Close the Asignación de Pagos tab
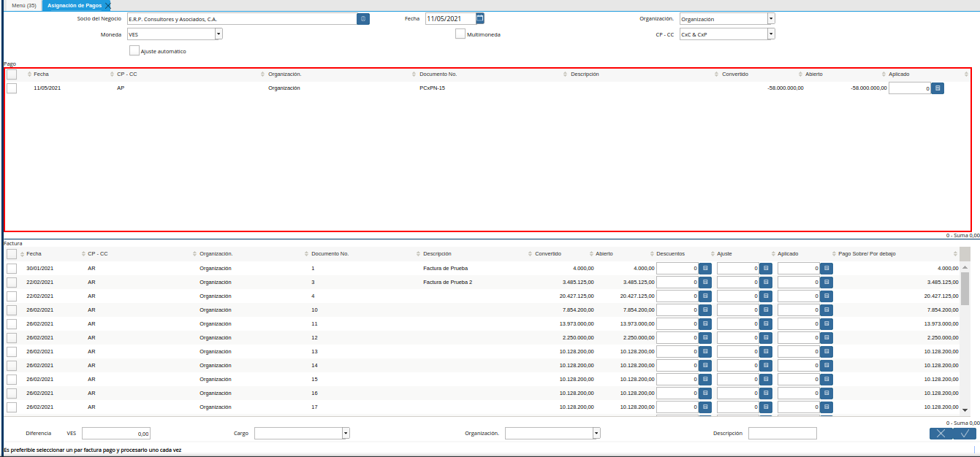 (108, 6)
